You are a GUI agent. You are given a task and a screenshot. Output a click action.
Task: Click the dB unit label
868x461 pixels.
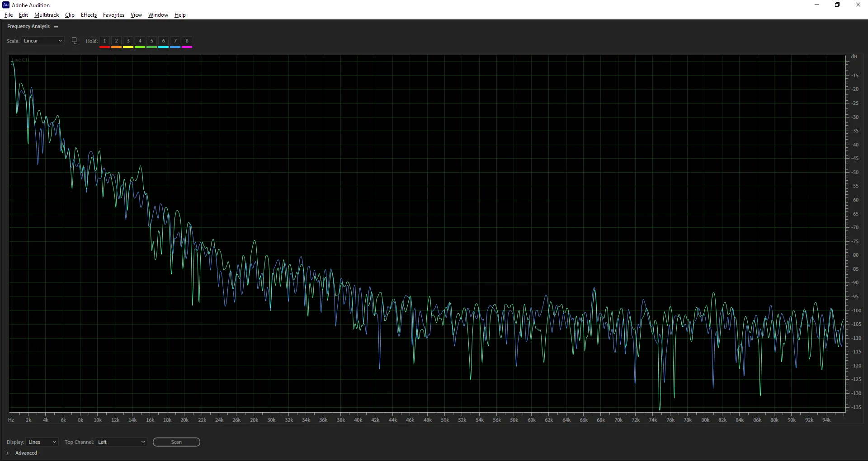854,56
